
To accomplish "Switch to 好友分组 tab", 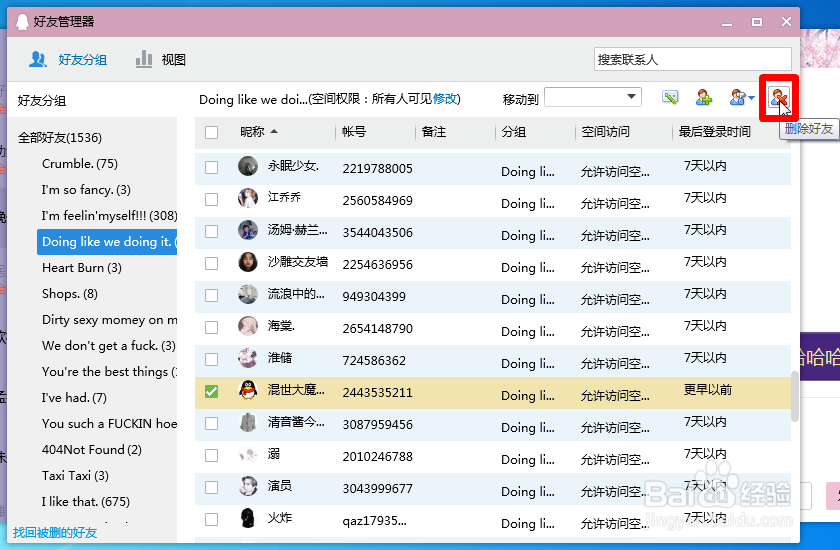I will (x=69, y=59).
